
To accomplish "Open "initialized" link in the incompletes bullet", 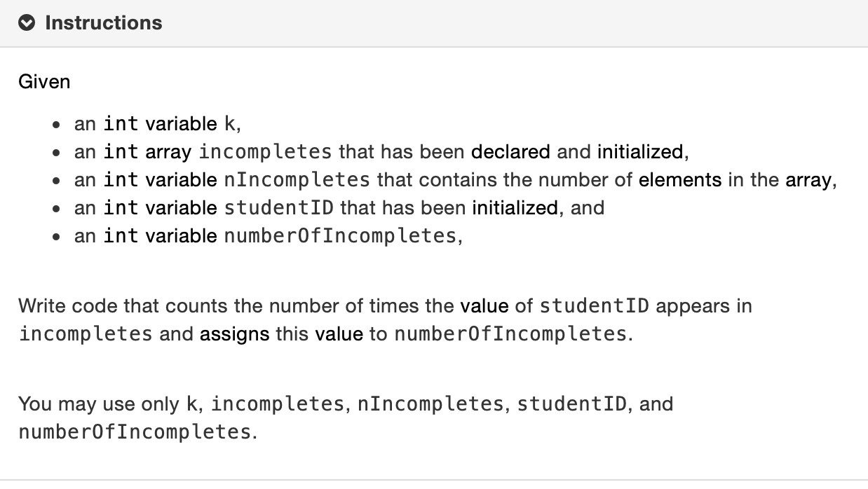I will tap(640, 151).
